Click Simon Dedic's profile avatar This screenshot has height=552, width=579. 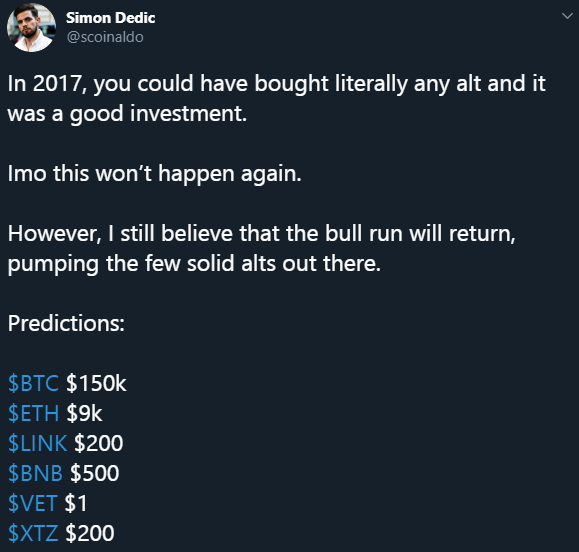(31, 27)
